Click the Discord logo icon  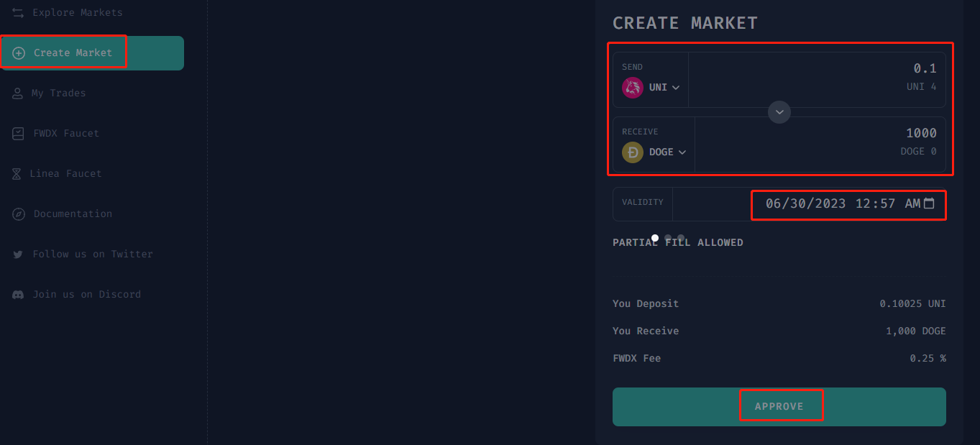click(19, 295)
